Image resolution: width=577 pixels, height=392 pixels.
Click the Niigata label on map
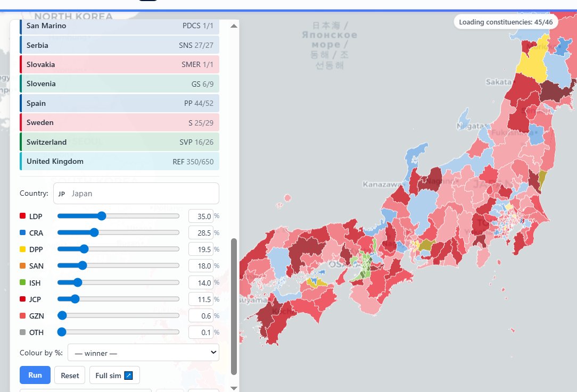(471, 126)
